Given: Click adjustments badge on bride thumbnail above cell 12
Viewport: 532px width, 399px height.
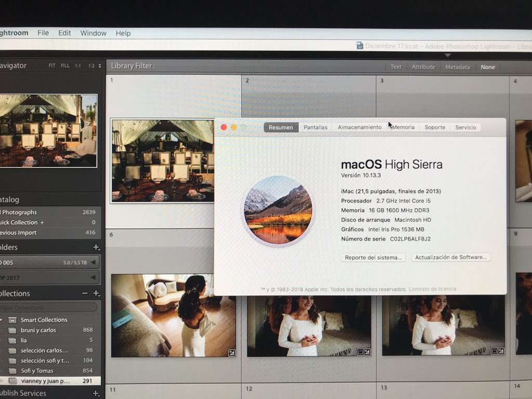Looking at the screenshot, I should (367, 352).
